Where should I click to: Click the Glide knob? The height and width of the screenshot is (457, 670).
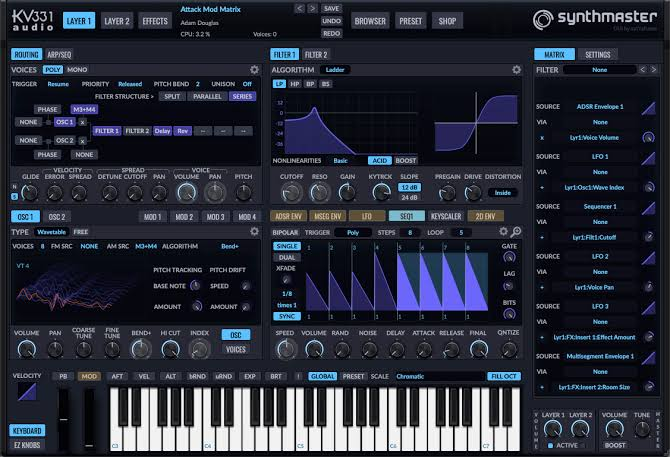point(29,193)
